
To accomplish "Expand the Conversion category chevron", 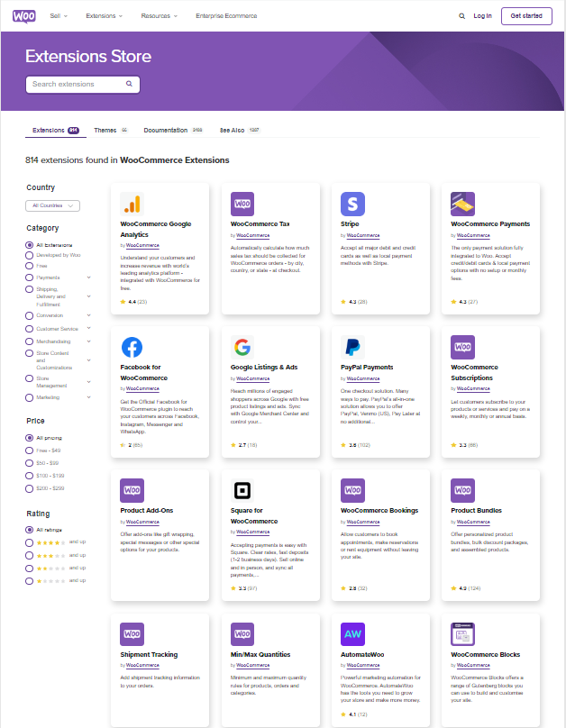I will [x=88, y=315].
